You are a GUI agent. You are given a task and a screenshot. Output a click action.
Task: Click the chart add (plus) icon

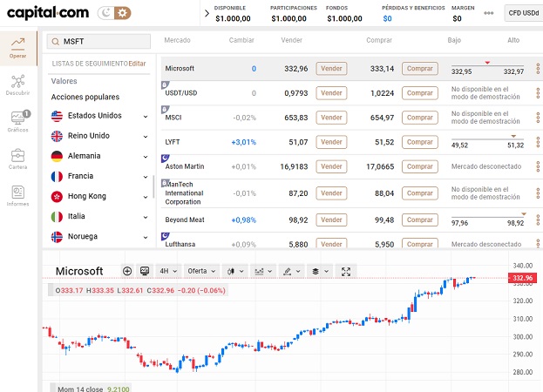coord(127,271)
